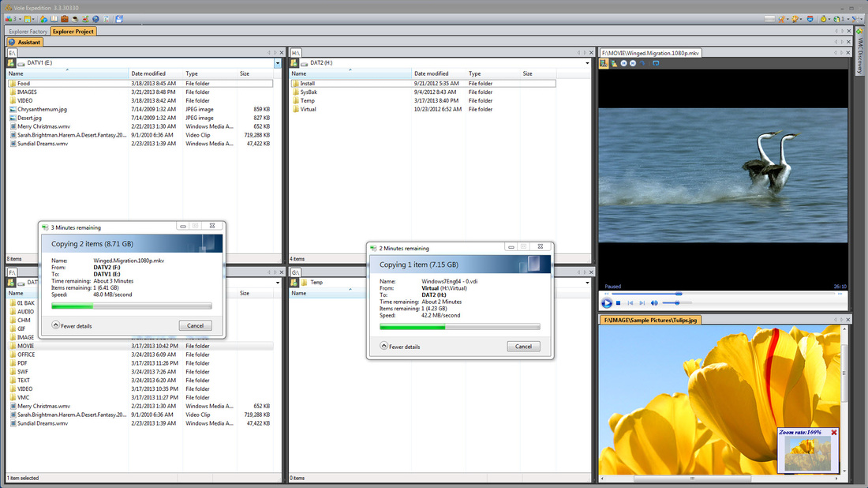Click the open book toolbar icon
The image size is (868, 488).
(x=54, y=20)
